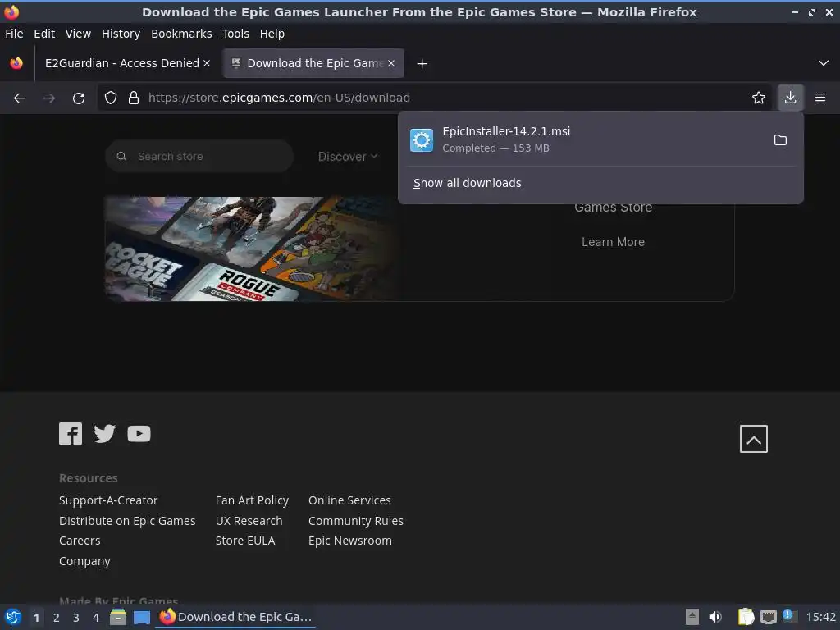Screen dimensions: 840x630
Task: Click the search magnifier icon in store
Action: click(x=121, y=157)
